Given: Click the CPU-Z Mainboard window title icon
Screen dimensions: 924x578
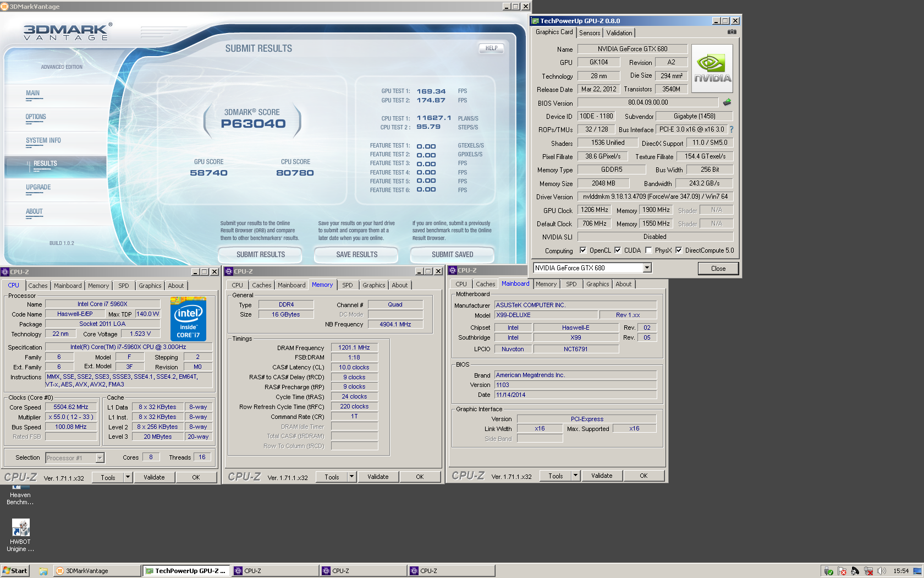Looking at the screenshot, I should tap(453, 270).
